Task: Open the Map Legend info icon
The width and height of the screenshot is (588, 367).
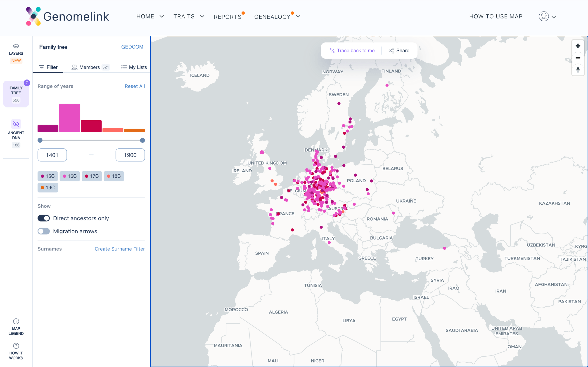Action: click(x=16, y=321)
